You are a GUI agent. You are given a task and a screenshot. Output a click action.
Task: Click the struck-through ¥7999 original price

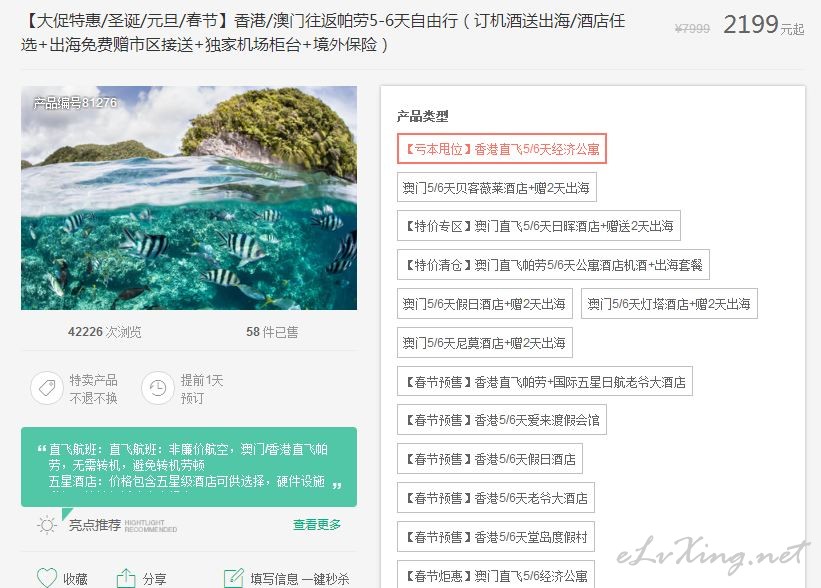click(x=692, y=28)
